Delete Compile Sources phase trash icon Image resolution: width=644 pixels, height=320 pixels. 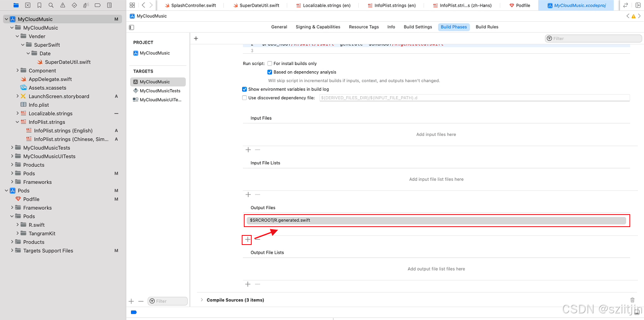(632, 300)
